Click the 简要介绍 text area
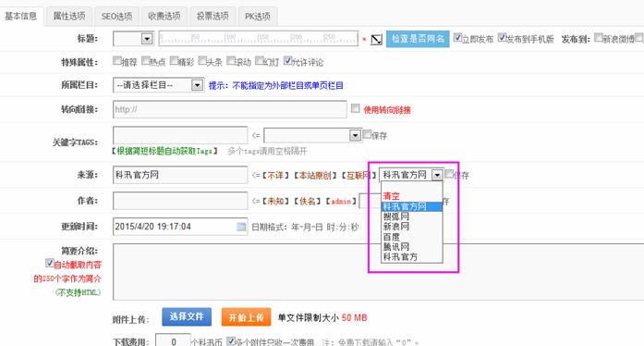 coord(378,272)
